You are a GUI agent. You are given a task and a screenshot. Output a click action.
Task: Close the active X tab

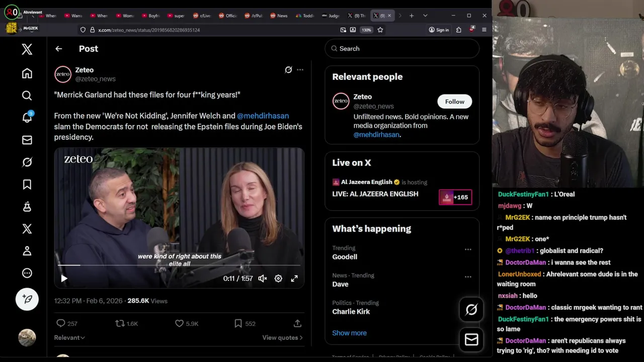pyautogui.click(x=389, y=16)
